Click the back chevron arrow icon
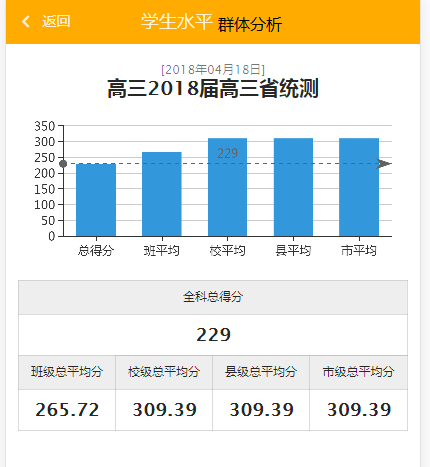The image size is (430, 467). pos(26,22)
